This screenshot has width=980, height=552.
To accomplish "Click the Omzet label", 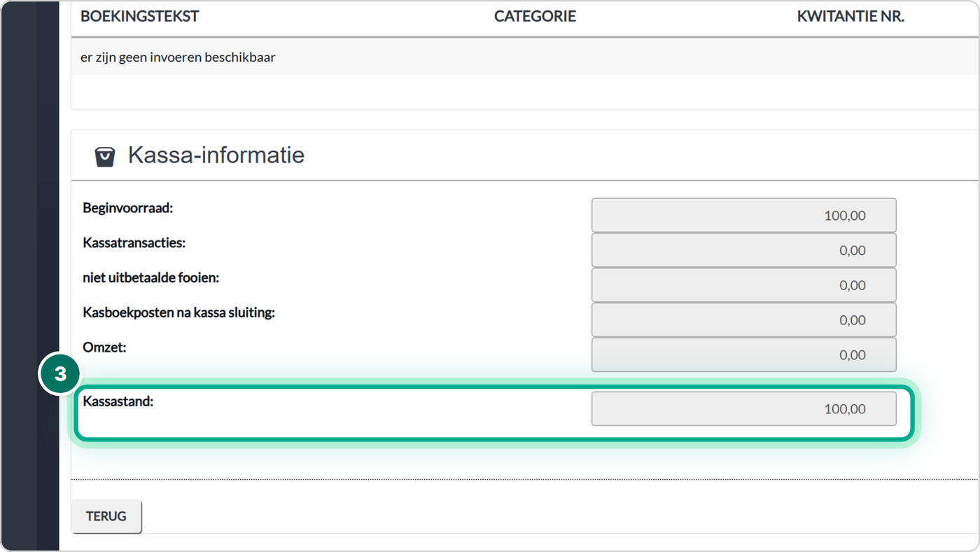I will click(104, 347).
